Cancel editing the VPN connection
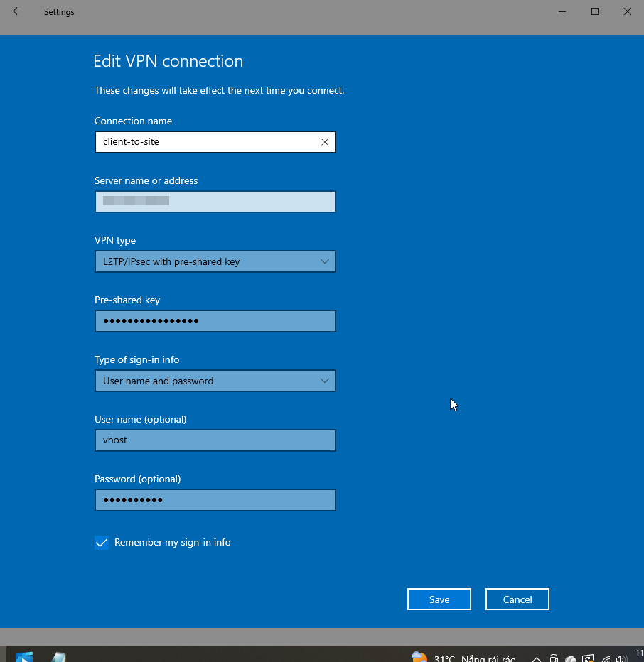The width and height of the screenshot is (644, 662). [517, 599]
